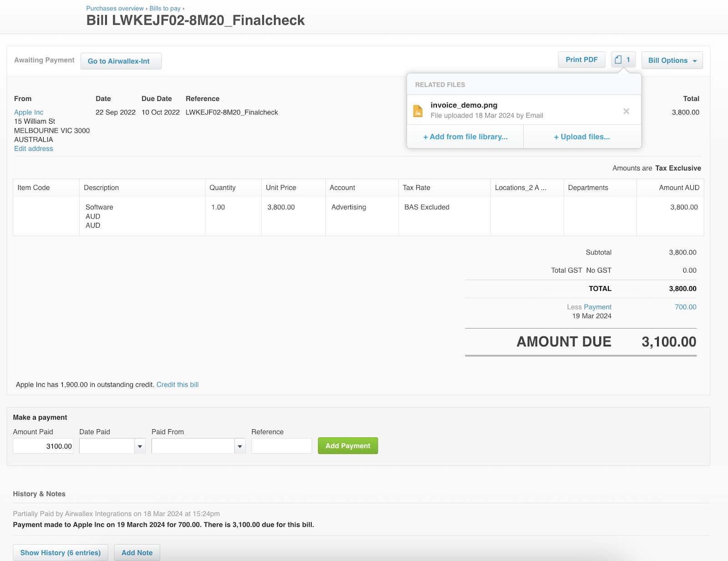Open the Purchases overview breadcrumb
Image resolution: width=728 pixels, height=561 pixels.
point(115,9)
